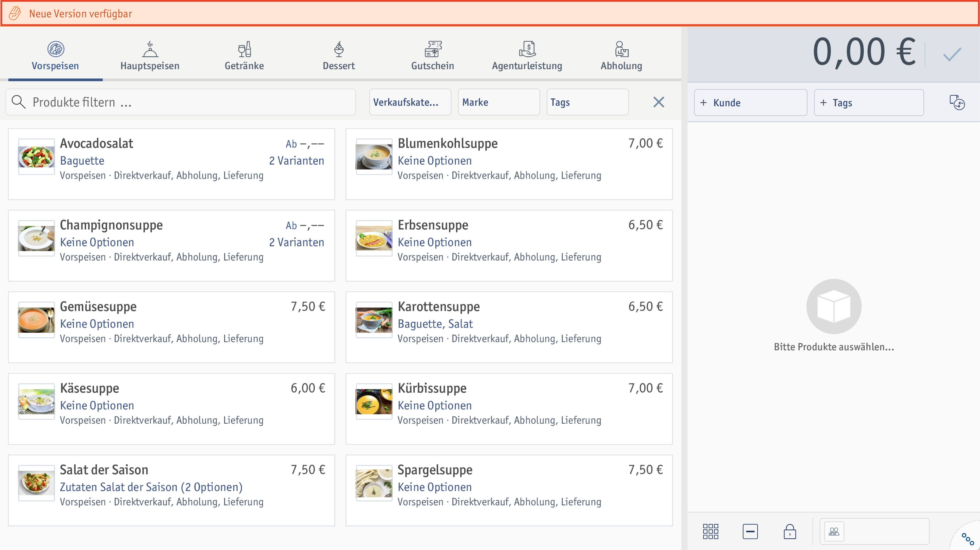Viewport: 980px width, 550px height.
Task: Confirm order with the checkmark icon
Action: (x=952, y=54)
